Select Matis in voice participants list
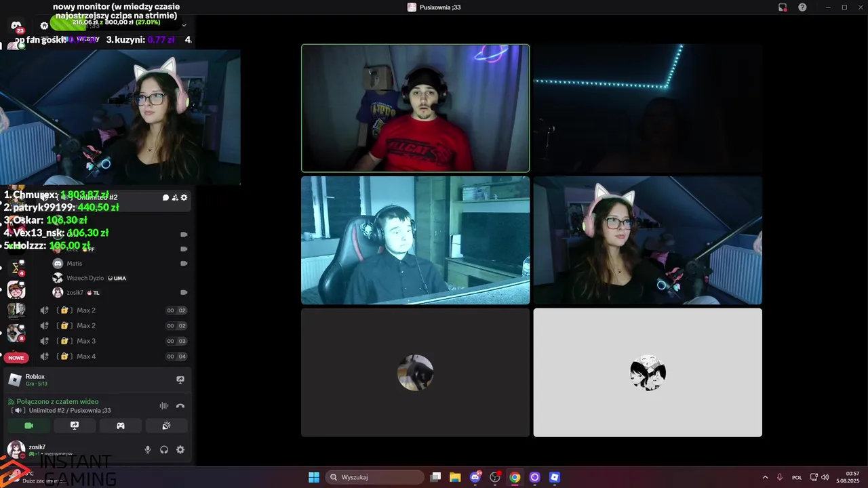The height and width of the screenshot is (488, 868). tap(75, 263)
